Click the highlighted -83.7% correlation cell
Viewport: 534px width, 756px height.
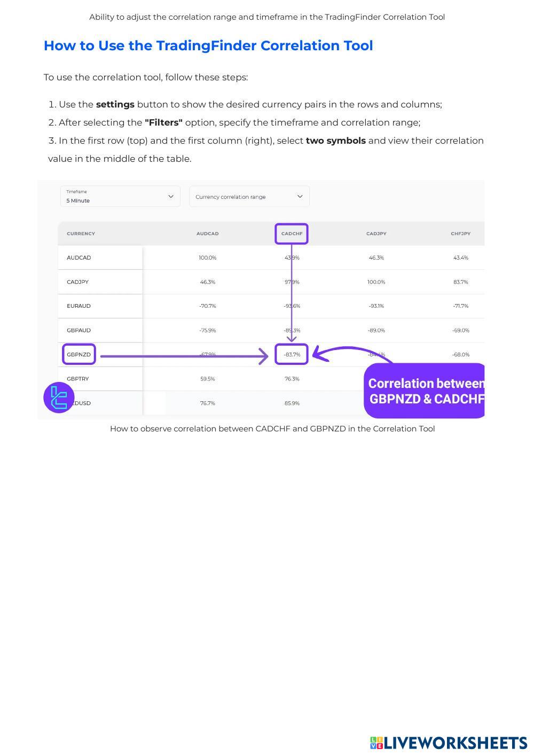point(292,354)
